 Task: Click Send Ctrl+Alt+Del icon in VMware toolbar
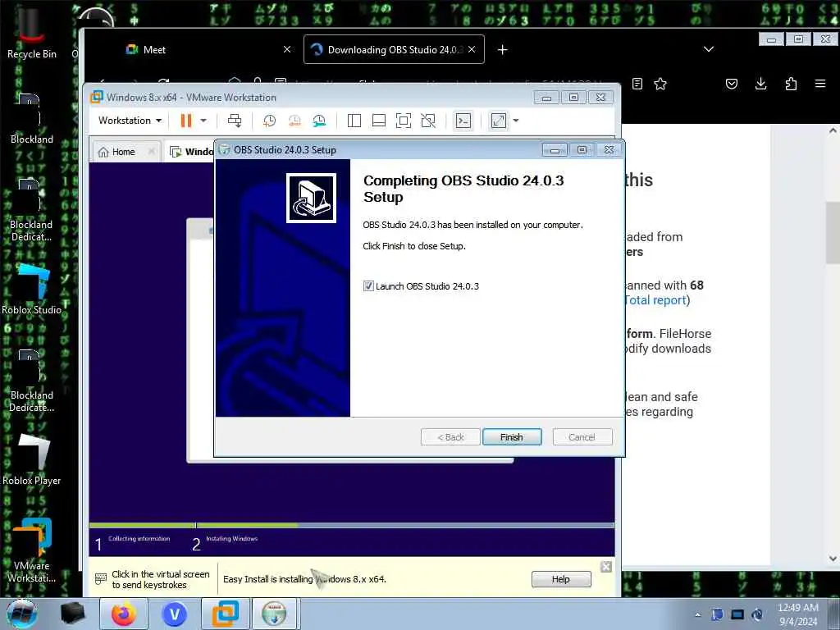point(235,121)
